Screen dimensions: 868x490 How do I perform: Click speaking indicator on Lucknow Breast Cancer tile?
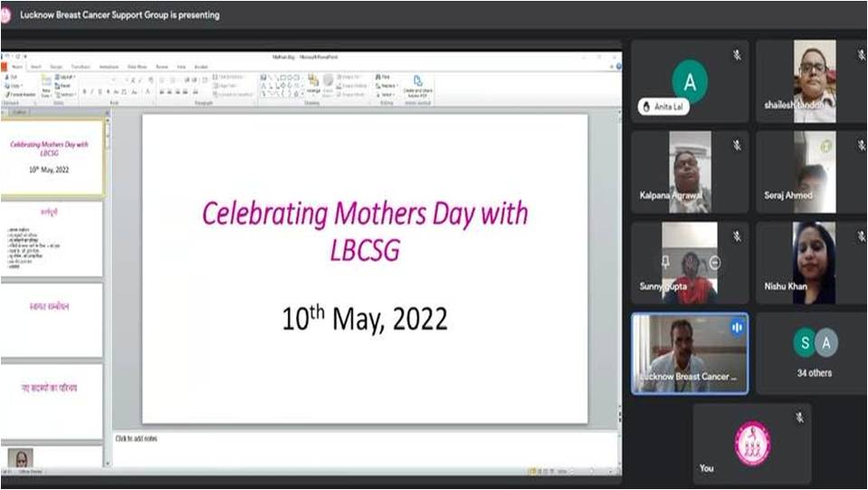(x=737, y=327)
